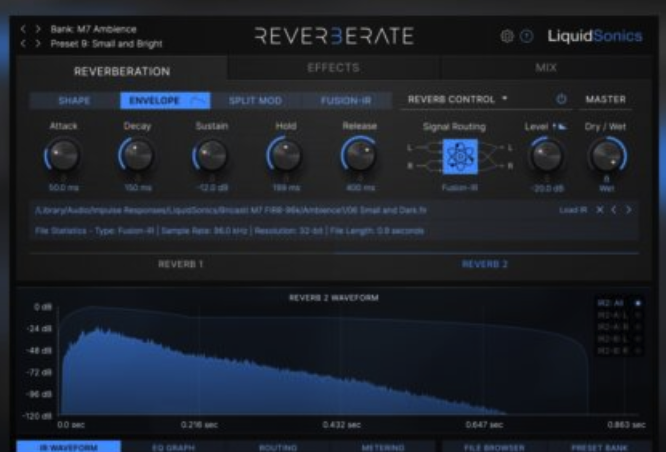Go to previous bank with left arrow

23,29
